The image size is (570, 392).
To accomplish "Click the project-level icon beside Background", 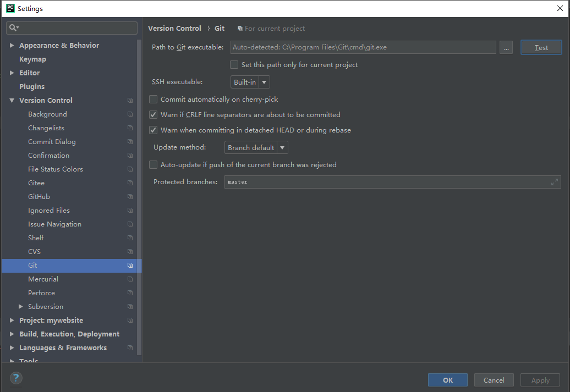I will 130,114.
